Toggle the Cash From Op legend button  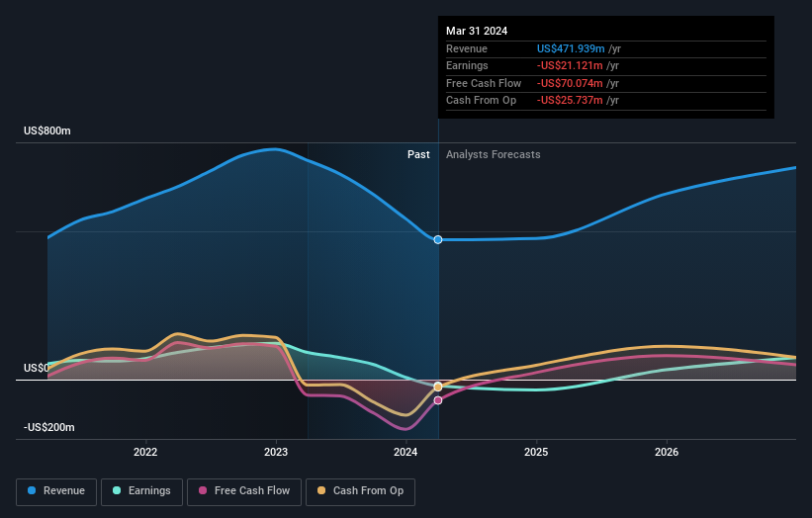360,491
